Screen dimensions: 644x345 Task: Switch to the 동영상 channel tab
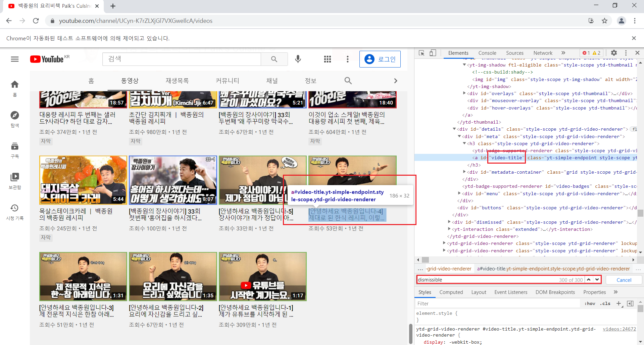click(130, 81)
